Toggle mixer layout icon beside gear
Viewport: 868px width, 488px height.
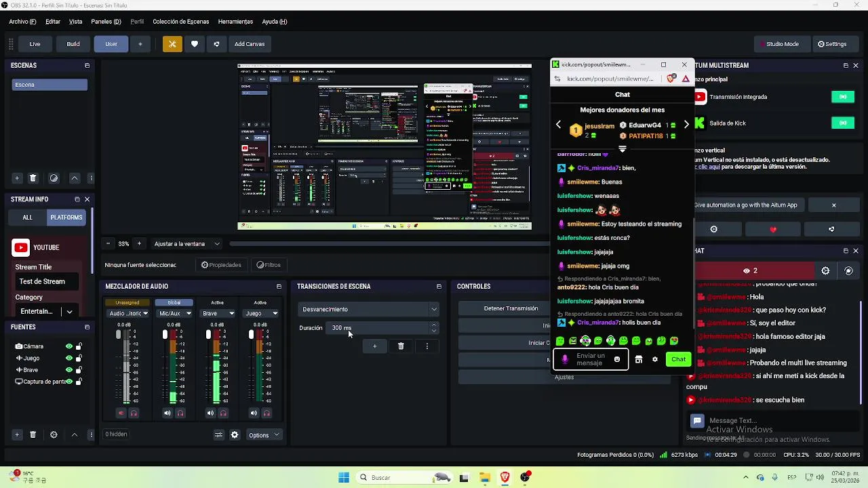[218, 435]
